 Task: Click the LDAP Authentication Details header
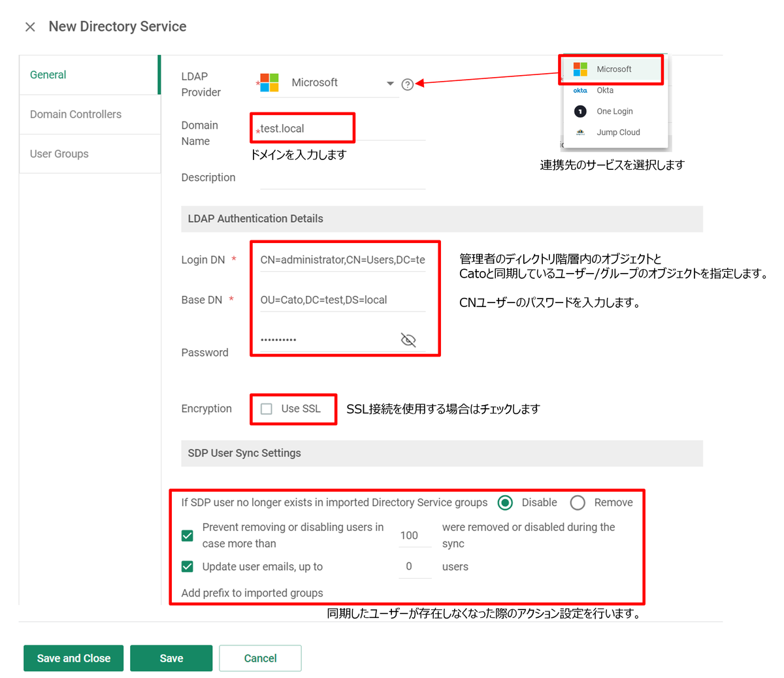[x=442, y=219]
